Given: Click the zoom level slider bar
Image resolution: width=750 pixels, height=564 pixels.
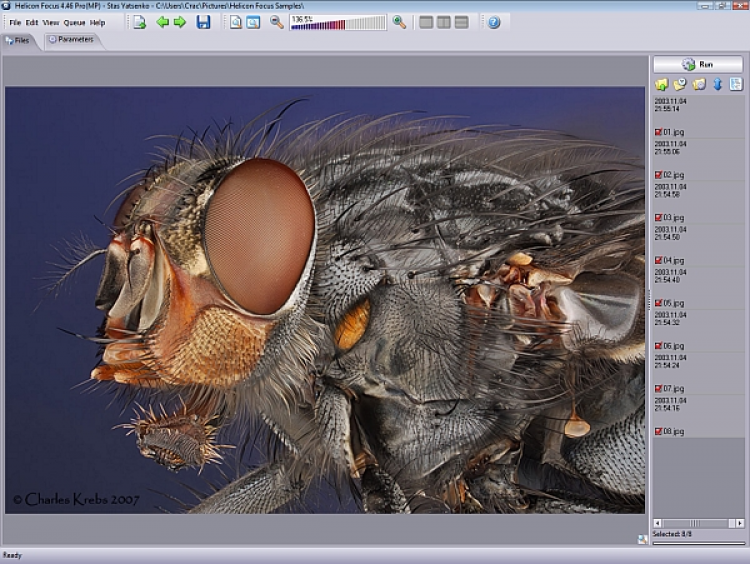Looking at the screenshot, I should tap(338, 25).
